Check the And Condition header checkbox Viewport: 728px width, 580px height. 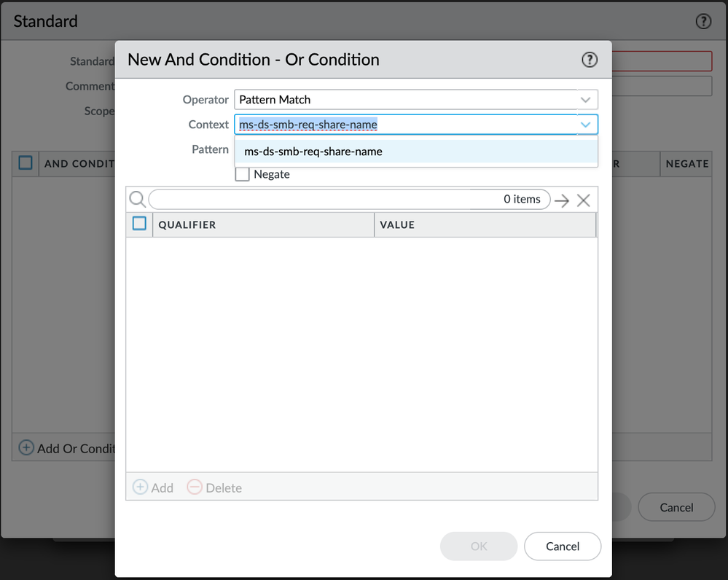(26, 163)
